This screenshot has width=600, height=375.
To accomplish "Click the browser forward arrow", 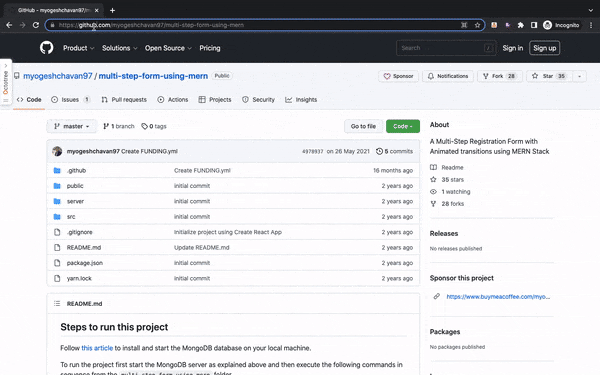I will pos(23,25).
